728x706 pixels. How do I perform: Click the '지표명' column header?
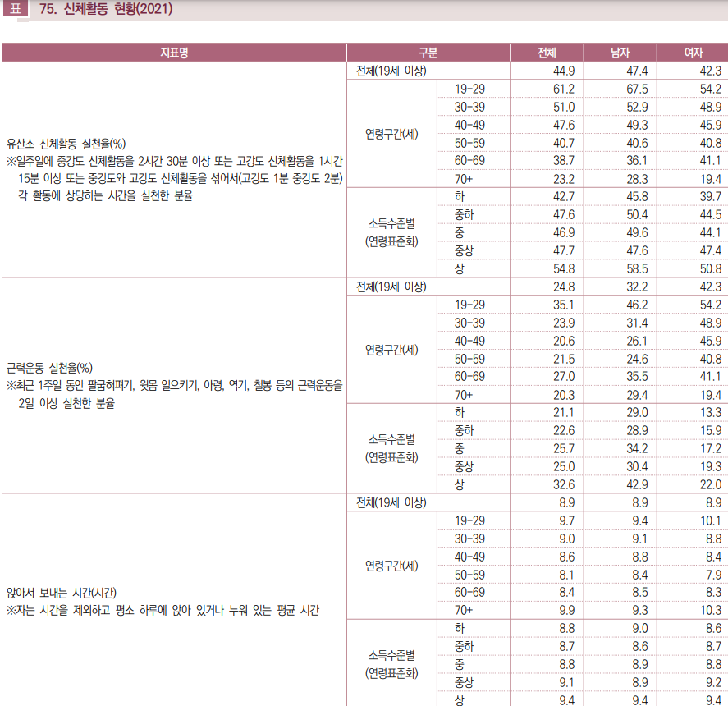point(174,53)
